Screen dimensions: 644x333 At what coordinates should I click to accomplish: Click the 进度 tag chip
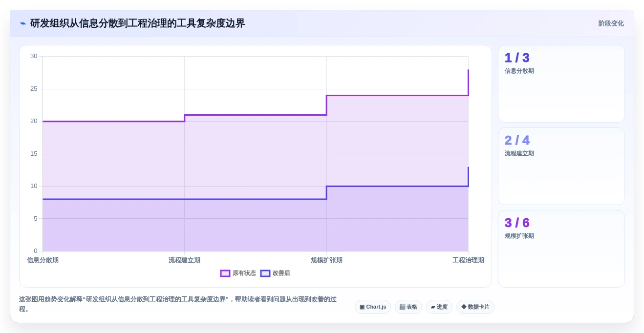(439, 307)
